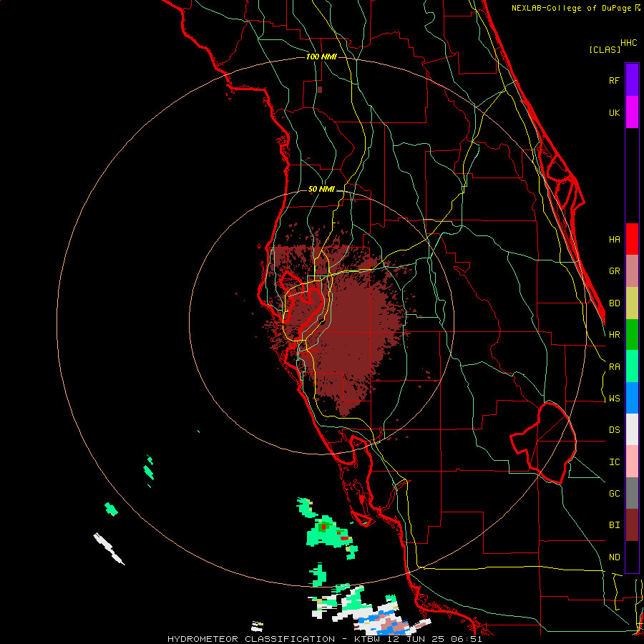Image resolution: width=644 pixels, height=644 pixels.
Task: Select the HR legend label
Action: coord(614,335)
